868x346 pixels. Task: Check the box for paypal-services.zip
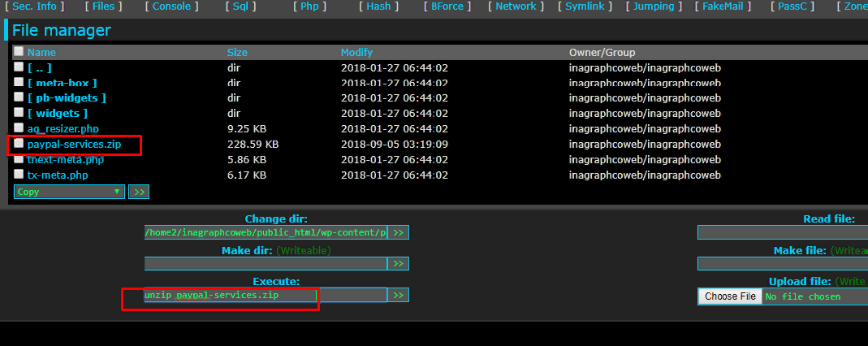pyautogui.click(x=19, y=144)
